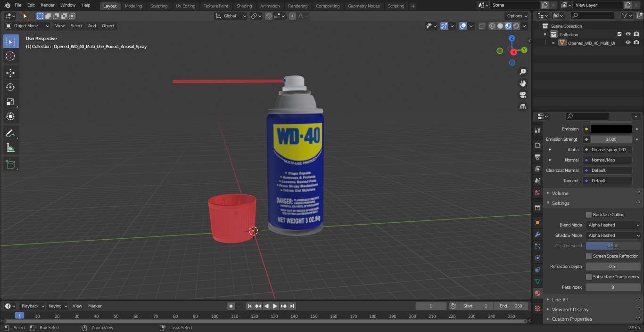The width and height of the screenshot is (644, 332).
Task: Activate the Scale tool
Action: 10,102
